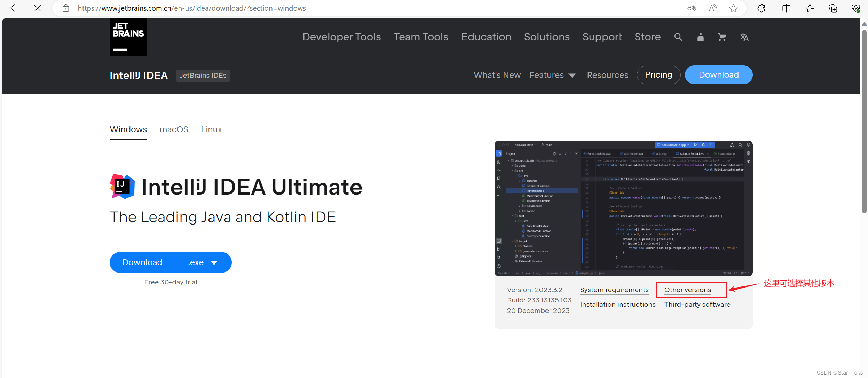Click the '20 December 2023' date text
The image size is (868, 378).
coord(538,310)
